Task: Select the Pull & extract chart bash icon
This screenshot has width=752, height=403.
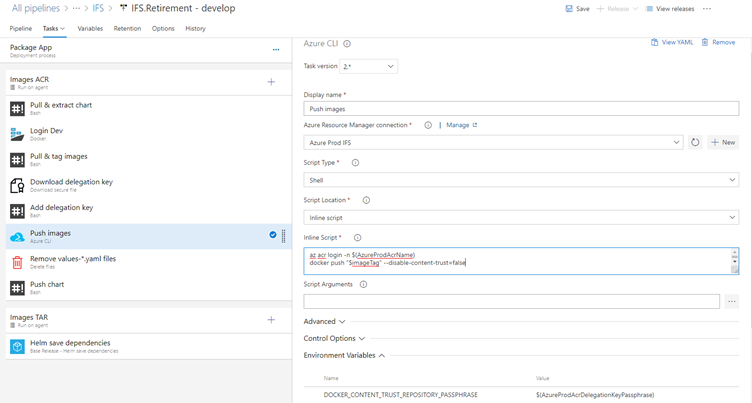Action: [17, 108]
